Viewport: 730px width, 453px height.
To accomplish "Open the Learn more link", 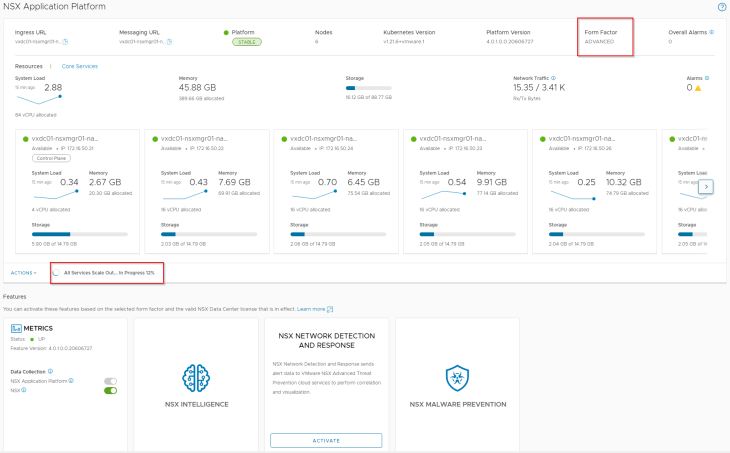I will (311, 309).
